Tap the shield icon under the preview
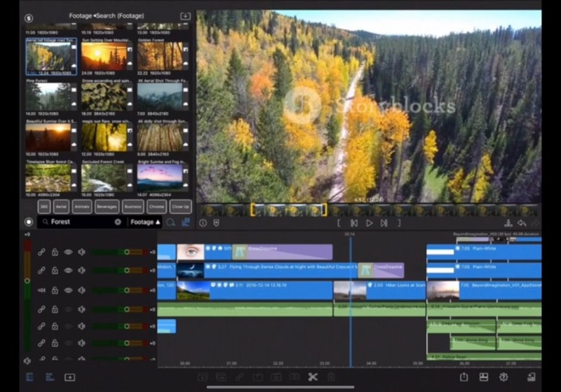The height and width of the screenshot is (392, 561). coord(217,223)
